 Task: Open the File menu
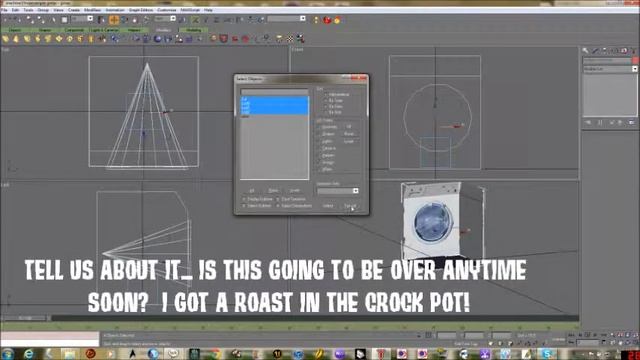pos(4,10)
